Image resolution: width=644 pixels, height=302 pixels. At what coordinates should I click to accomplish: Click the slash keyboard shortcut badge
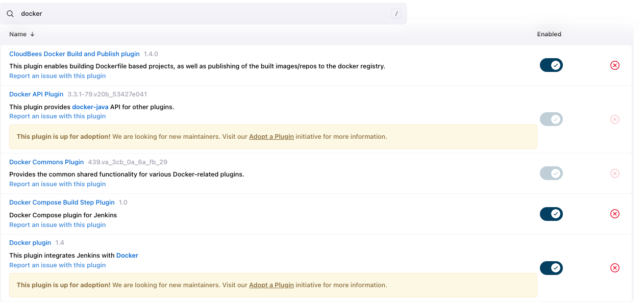[397, 14]
